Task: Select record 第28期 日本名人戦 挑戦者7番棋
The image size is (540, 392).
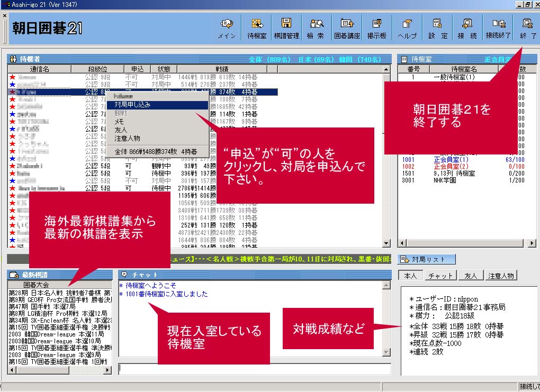Action: 60,293
